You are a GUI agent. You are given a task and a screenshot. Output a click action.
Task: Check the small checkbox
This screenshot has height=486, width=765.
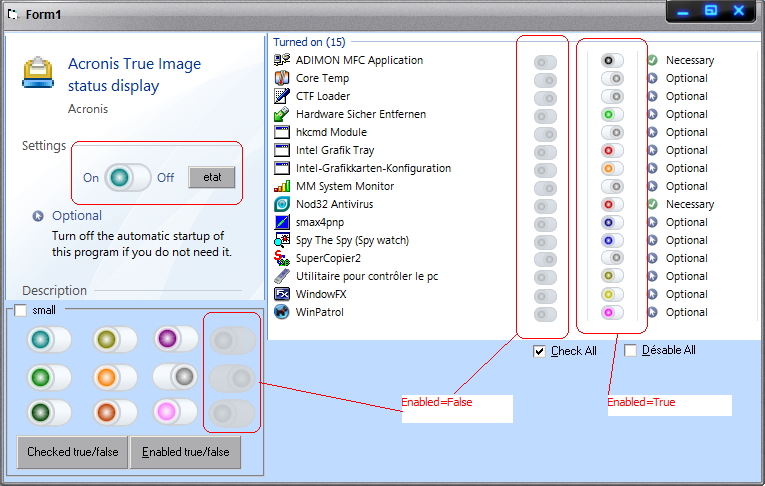tap(21, 310)
